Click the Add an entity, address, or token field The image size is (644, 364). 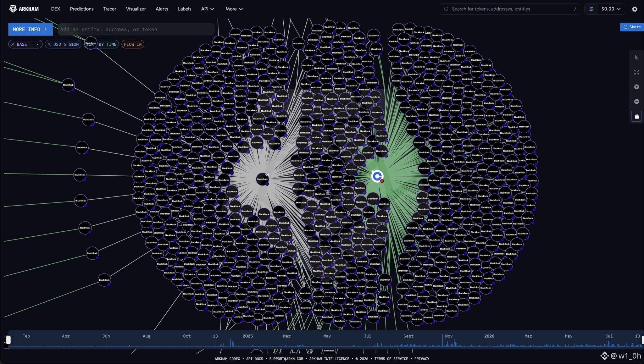pyautogui.click(x=136, y=29)
